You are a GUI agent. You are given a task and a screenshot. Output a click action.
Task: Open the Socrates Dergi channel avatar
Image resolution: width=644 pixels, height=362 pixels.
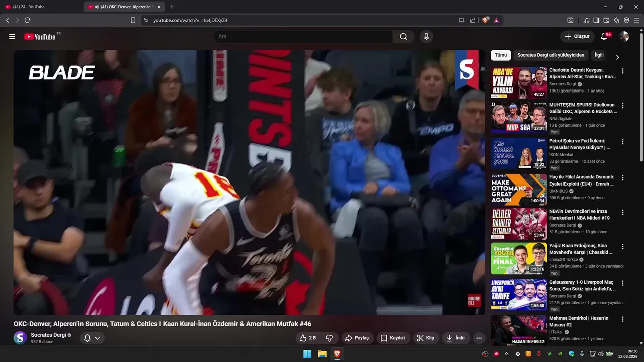pos(20,338)
